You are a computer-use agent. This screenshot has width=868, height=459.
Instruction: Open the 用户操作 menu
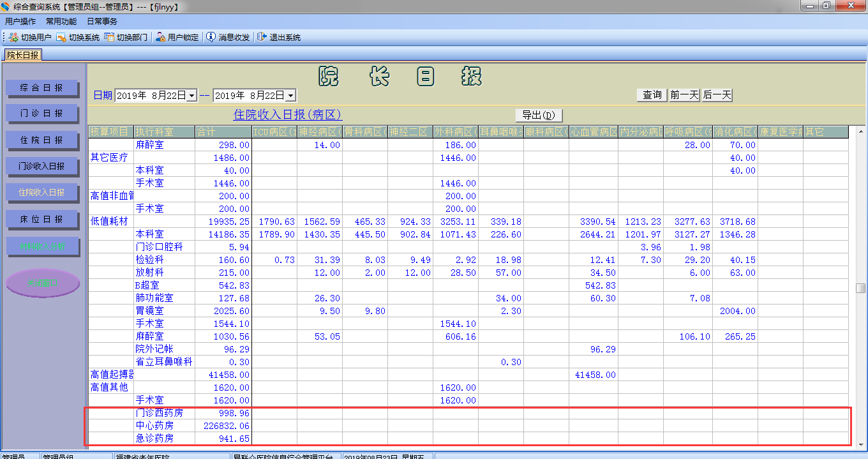(20, 21)
